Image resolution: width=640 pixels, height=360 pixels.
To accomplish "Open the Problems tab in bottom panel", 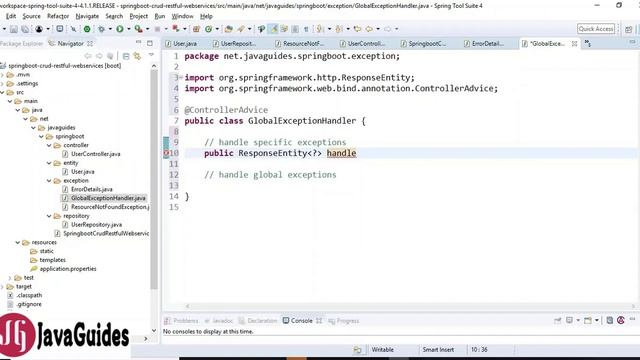I will coord(181,321).
